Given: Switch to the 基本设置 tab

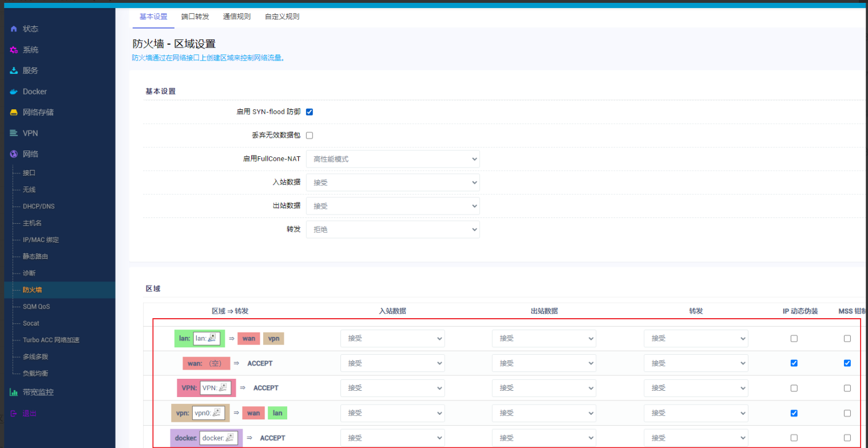Looking at the screenshot, I should 153,17.
